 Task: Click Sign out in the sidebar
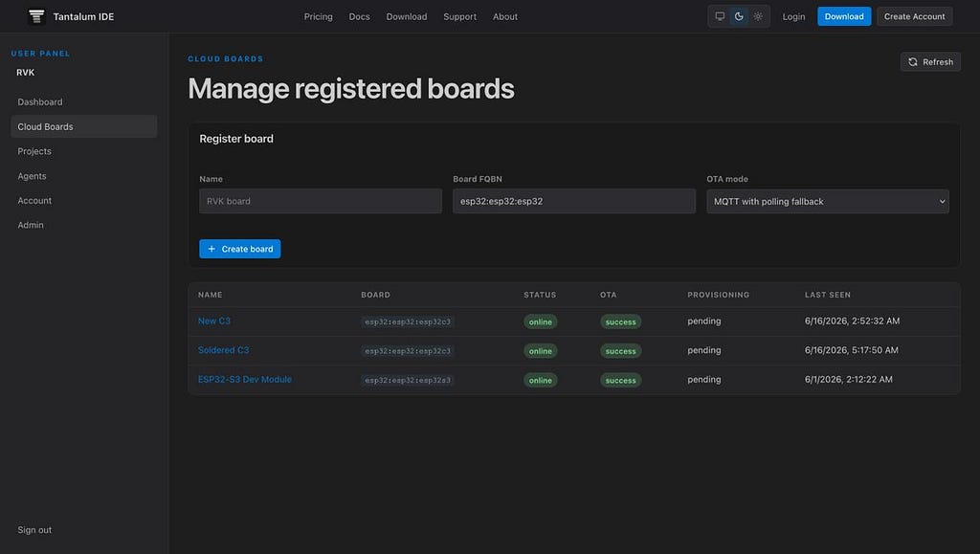click(x=34, y=530)
